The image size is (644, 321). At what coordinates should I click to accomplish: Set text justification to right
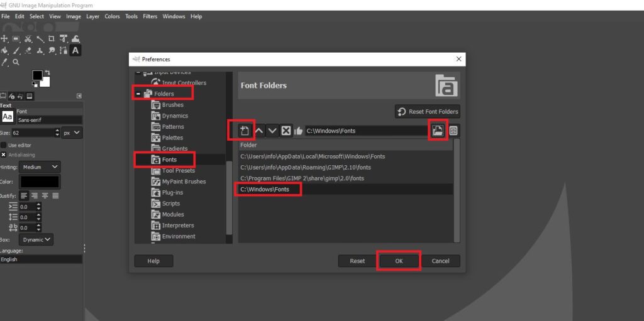(x=35, y=196)
